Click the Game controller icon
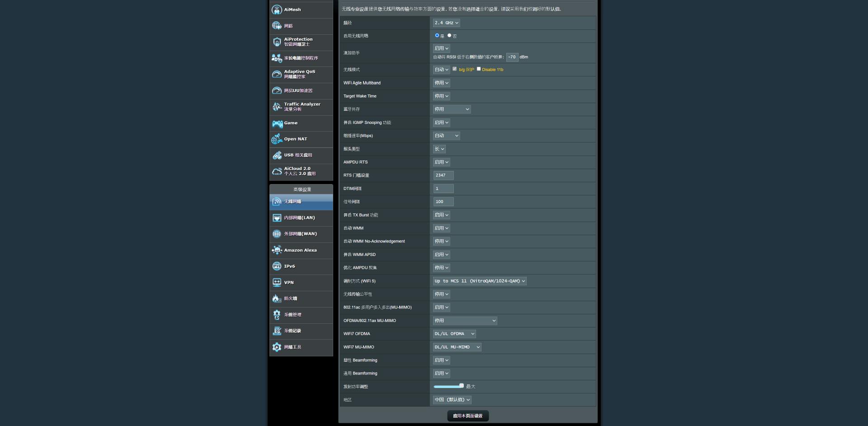 (277, 123)
